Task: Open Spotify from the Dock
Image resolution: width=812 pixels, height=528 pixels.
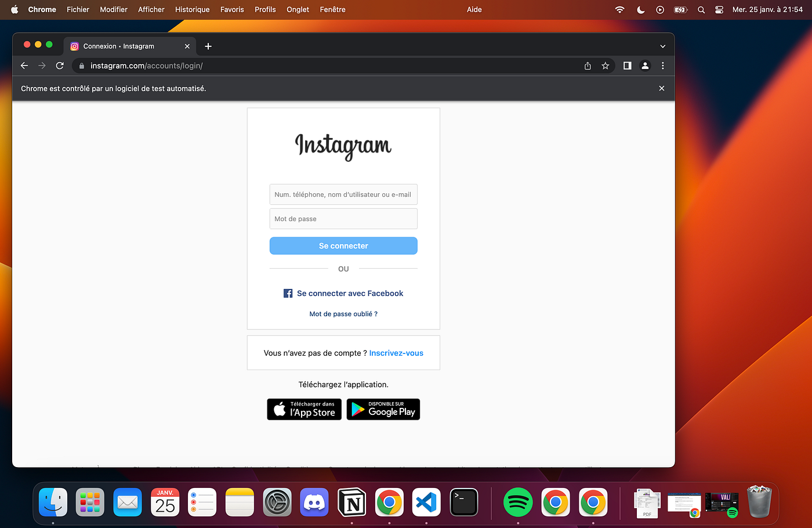Action: point(518,502)
